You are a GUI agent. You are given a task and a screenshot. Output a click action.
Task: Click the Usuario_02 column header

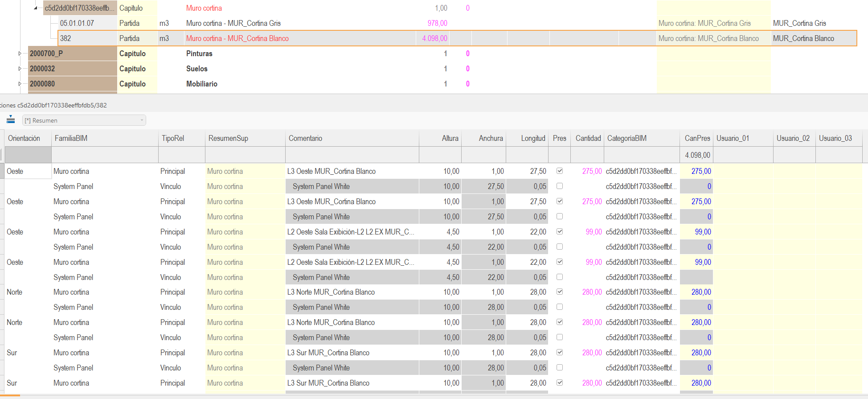(x=794, y=138)
